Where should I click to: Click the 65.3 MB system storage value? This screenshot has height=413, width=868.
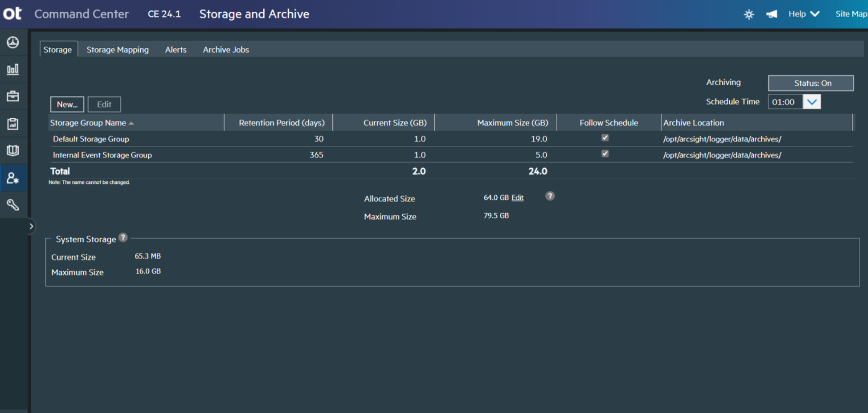coord(148,256)
